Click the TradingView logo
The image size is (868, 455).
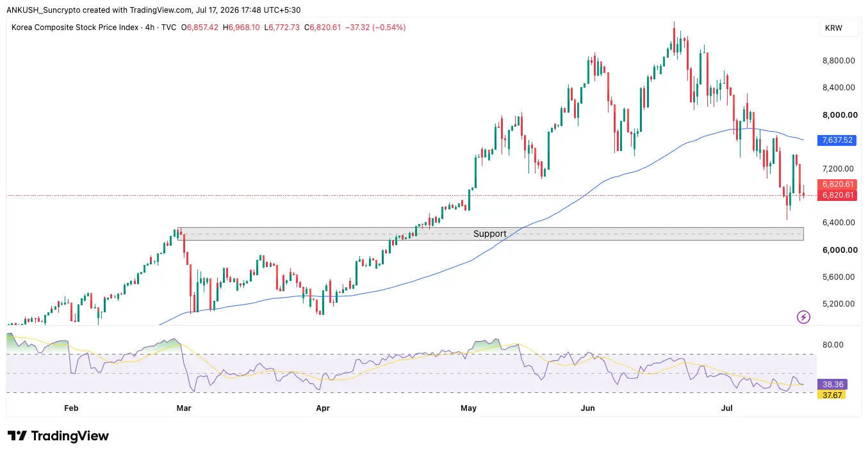click(58, 436)
